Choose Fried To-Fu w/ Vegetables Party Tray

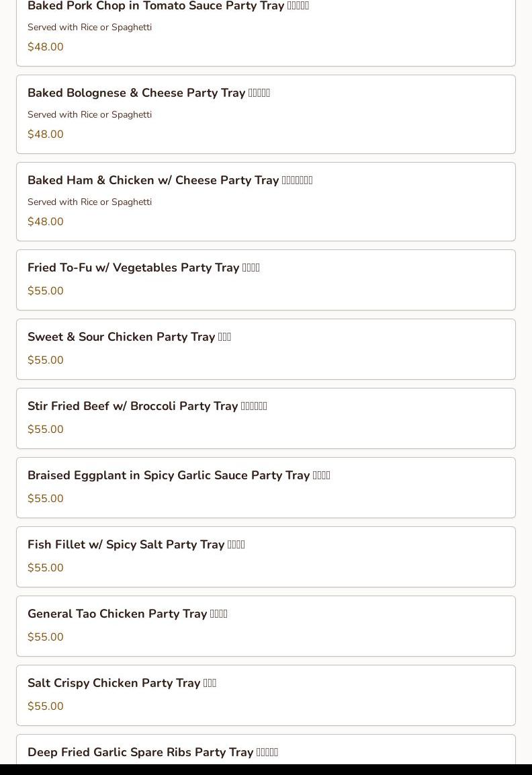[265, 280]
